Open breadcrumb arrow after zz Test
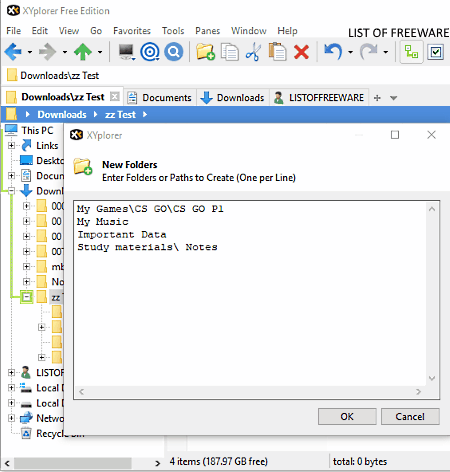Viewport: 450px width, 472px height. (145, 115)
